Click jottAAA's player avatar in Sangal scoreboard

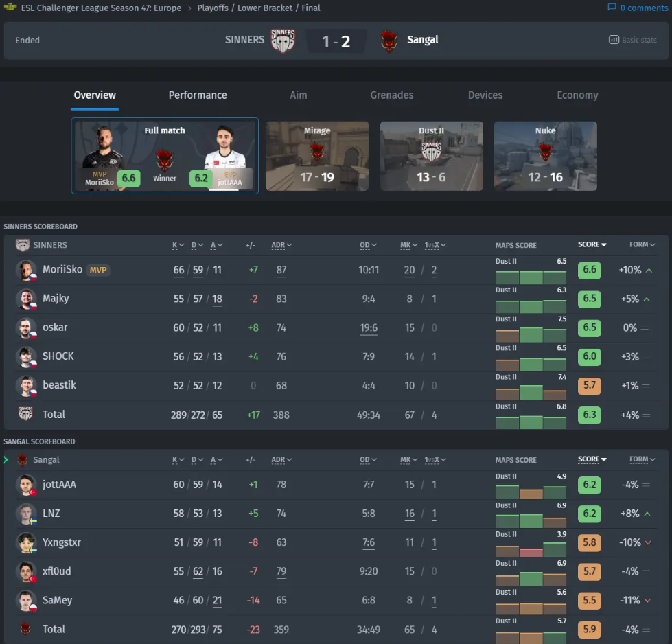click(x=26, y=485)
